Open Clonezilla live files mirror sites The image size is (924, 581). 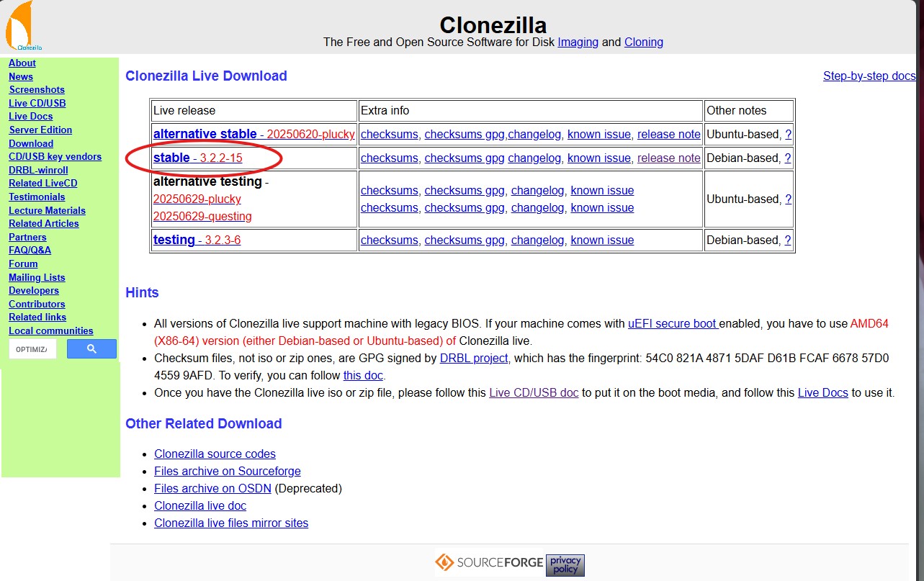coord(231,523)
